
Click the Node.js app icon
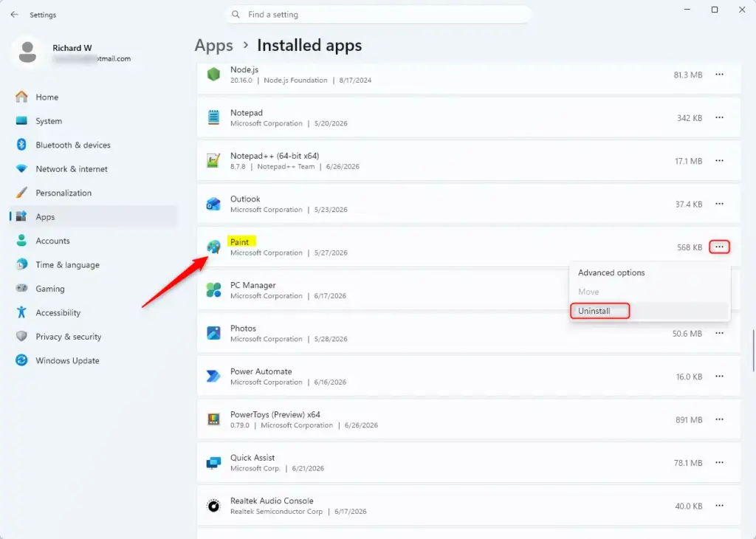pos(213,75)
